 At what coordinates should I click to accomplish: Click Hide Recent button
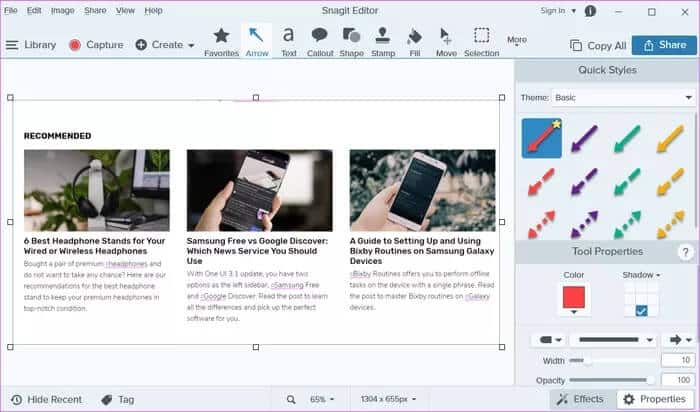point(46,400)
